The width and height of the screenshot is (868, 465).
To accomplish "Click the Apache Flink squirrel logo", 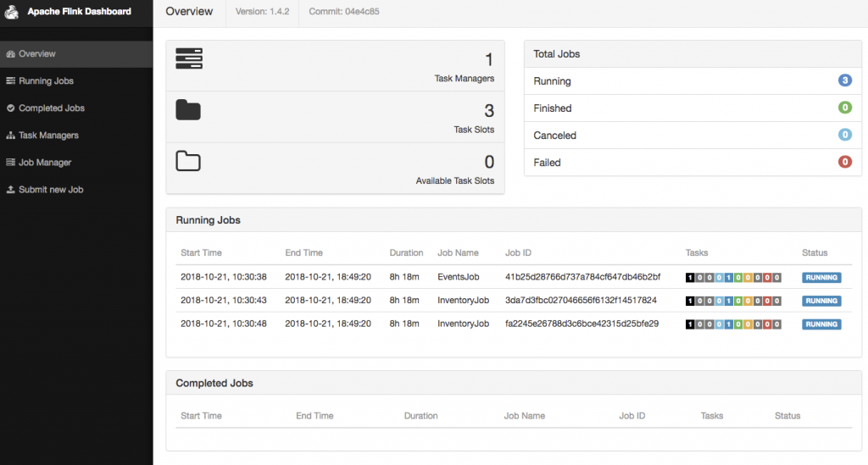I will point(12,12).
